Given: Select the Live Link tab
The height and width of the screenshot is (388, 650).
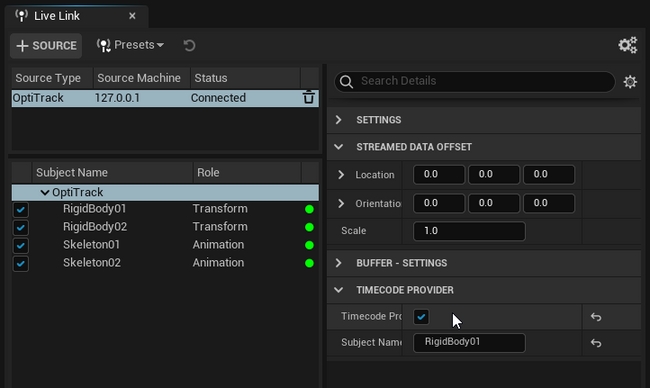Looking at the screenshot, I should (x=57, y=16).
